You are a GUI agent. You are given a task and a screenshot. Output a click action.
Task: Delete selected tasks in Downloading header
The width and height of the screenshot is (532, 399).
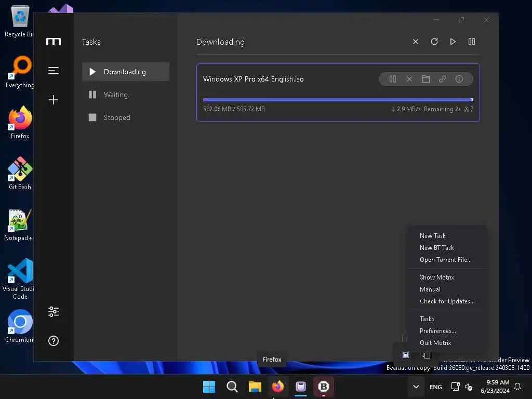pyautogui.click(x=415, y=42)
